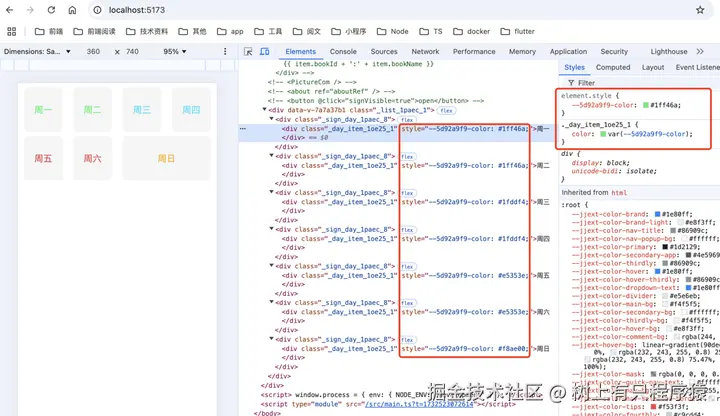Switch to the Memory tab
The width and height of the screenshot is (720, 416).
522,51
